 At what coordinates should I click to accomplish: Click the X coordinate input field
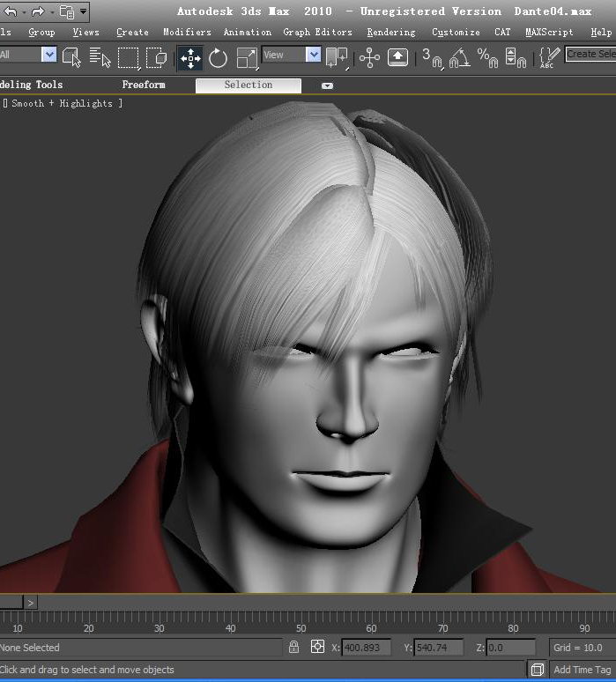367,648
